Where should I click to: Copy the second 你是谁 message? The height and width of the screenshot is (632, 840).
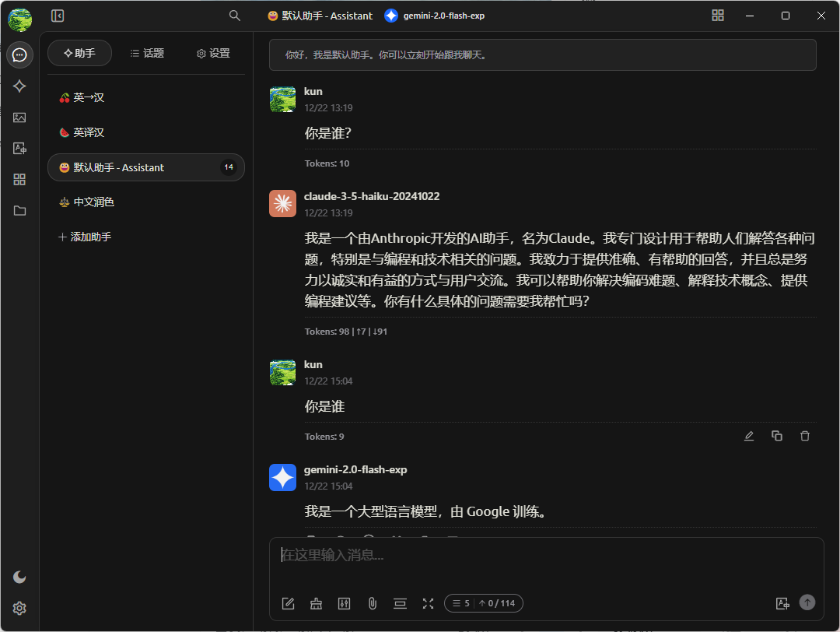pos(777,436)
